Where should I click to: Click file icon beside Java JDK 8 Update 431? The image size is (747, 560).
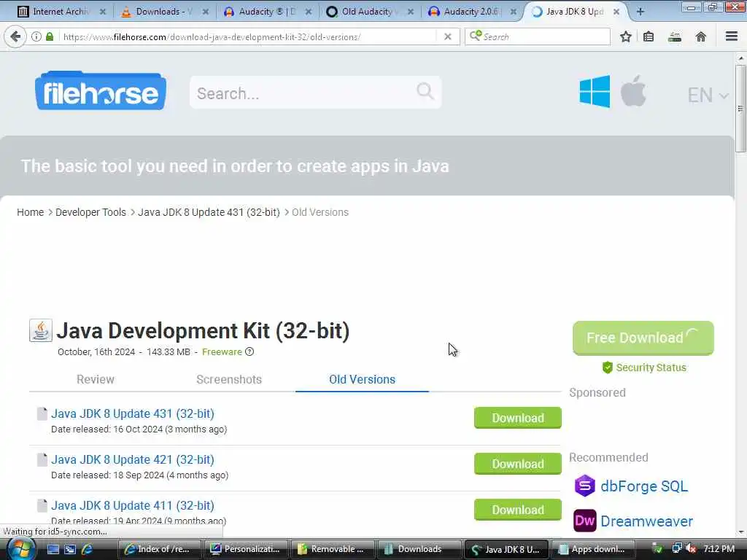click(42, 413)
